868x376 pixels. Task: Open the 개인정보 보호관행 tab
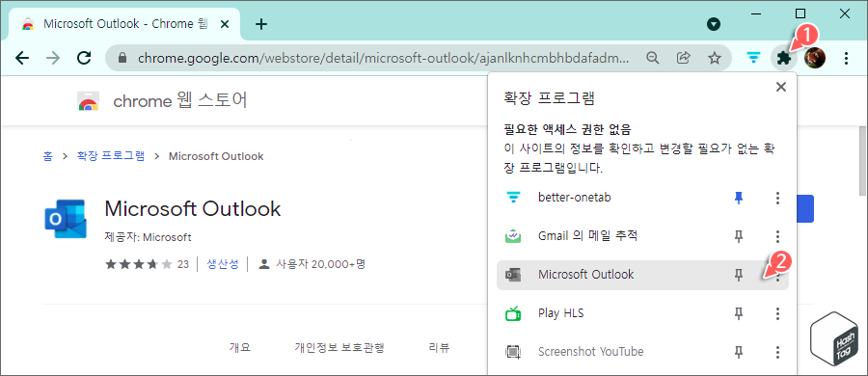click(x=339, y=348)
